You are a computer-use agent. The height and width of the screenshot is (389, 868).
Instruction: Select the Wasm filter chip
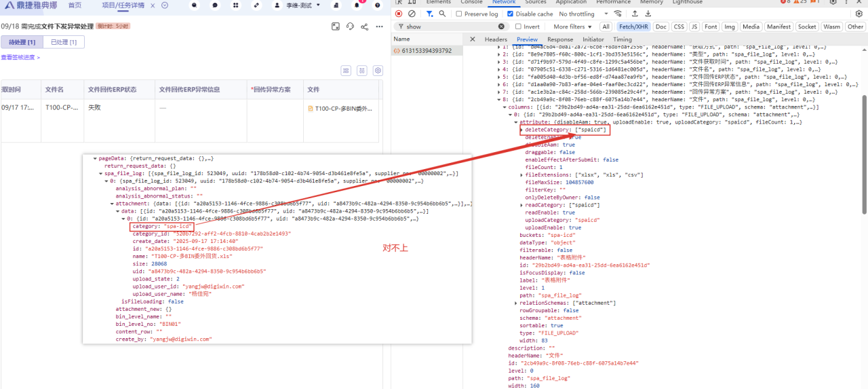point(832,26)
